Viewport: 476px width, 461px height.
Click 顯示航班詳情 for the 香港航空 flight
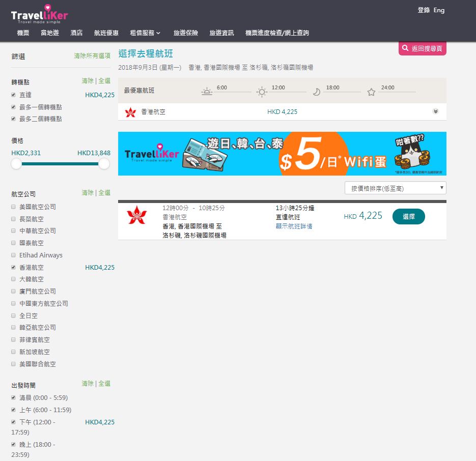pos(294,226)
